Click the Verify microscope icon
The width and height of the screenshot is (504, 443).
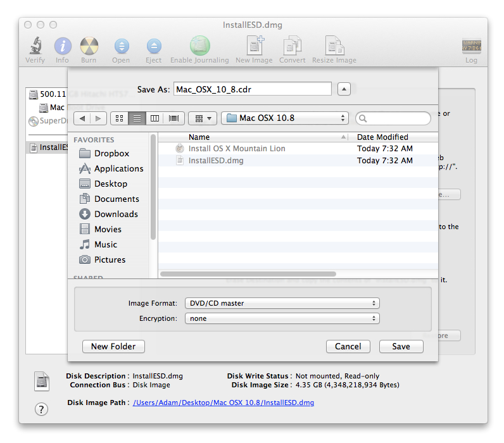click(35, 46)
